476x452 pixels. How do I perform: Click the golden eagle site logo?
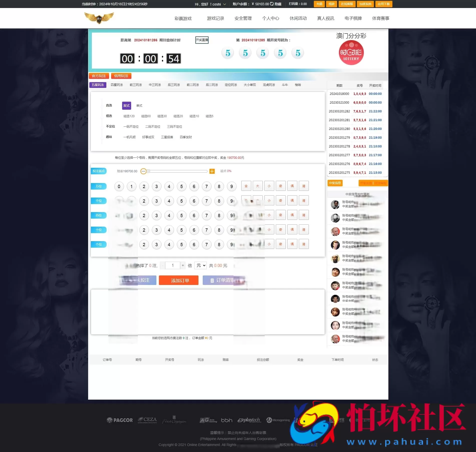point(99,17)
